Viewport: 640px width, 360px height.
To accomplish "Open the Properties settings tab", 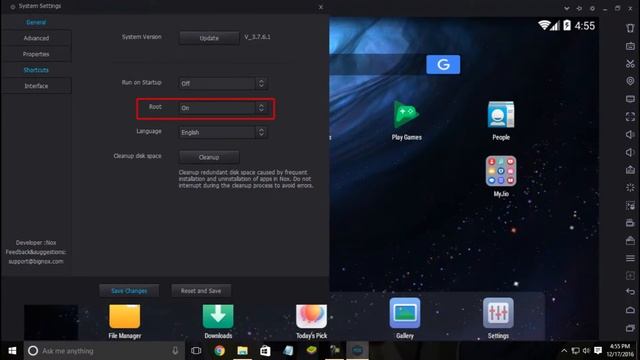I will (36, 54).
